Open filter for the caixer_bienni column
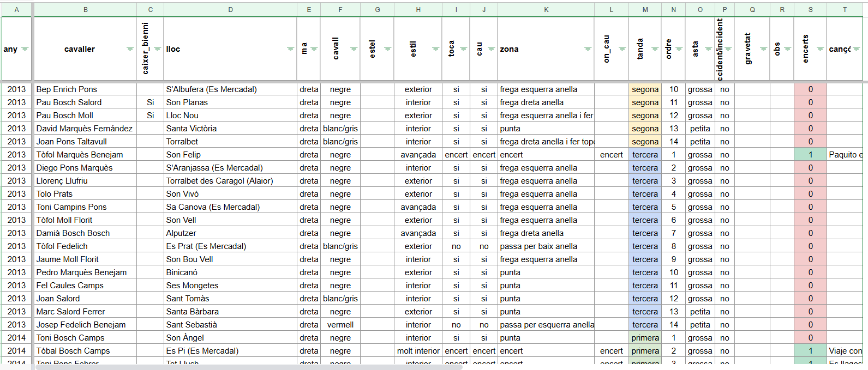The image size is (868, 370). point(157,49)
